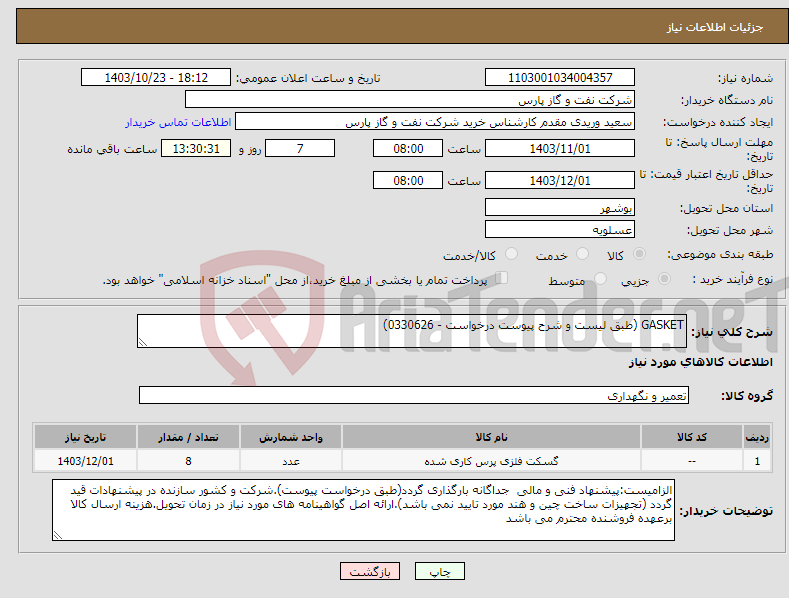Click the GASKET general description text area

412,331
